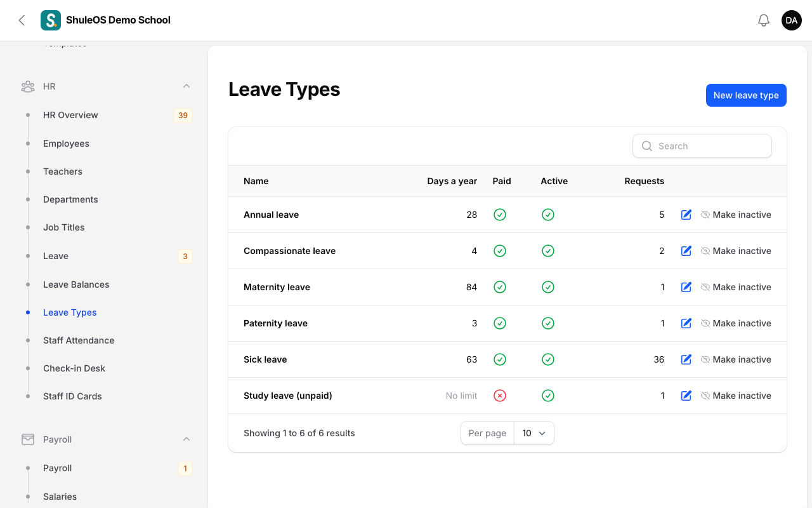
Task: Edit the Compassionate leave type
Action: coord(686,251)
